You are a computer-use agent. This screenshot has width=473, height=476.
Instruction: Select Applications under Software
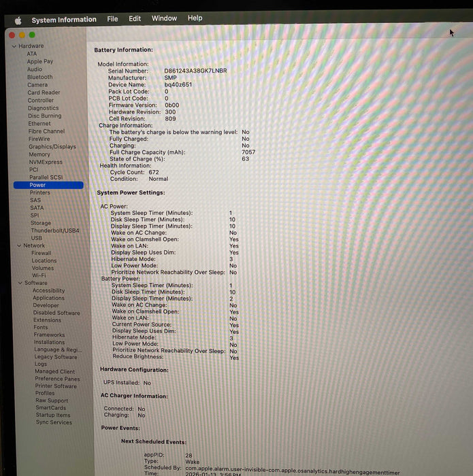tap(48, 298)
